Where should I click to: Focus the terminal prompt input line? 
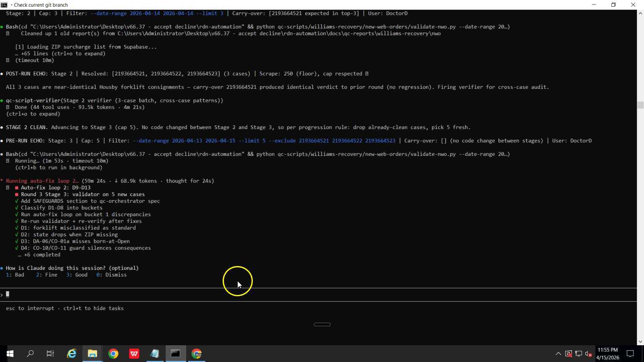[x=319, y=295]
